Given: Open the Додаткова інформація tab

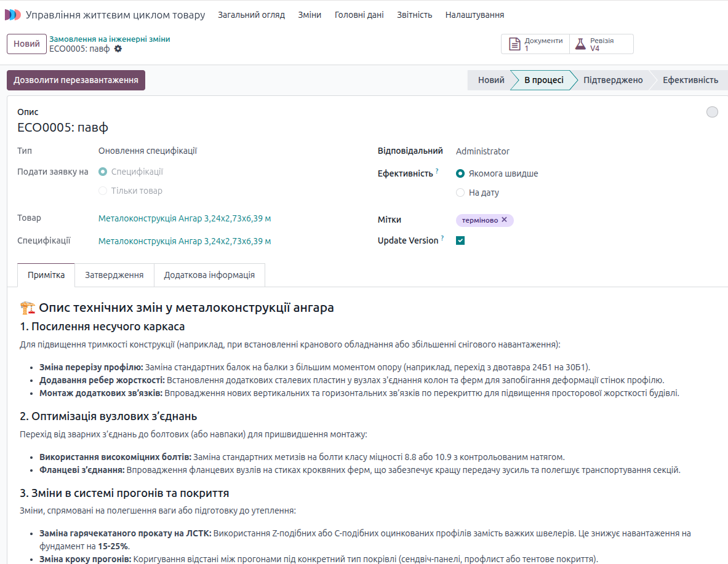Looking at the screenshot, I should pyautogui.click(x=209, y=275).
